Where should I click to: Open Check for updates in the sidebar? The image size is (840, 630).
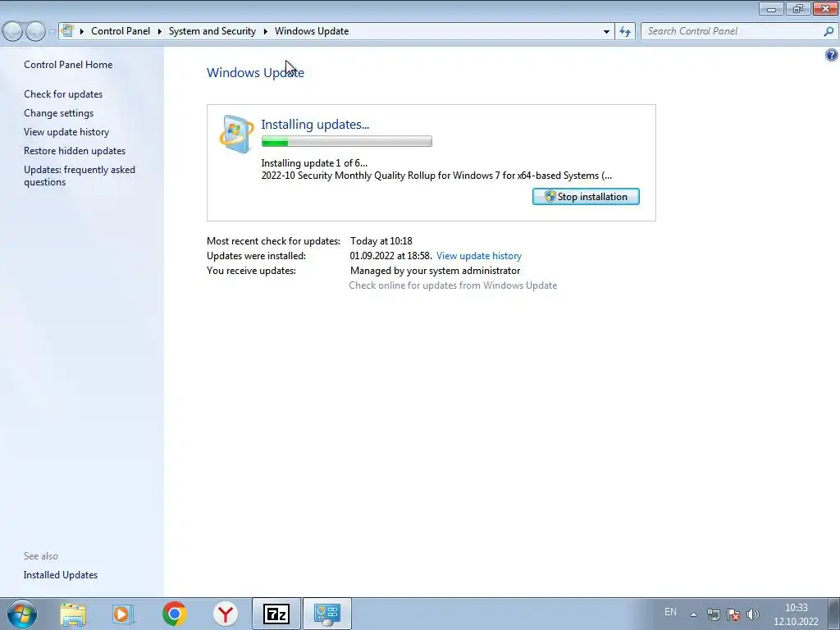pos(63,94)
